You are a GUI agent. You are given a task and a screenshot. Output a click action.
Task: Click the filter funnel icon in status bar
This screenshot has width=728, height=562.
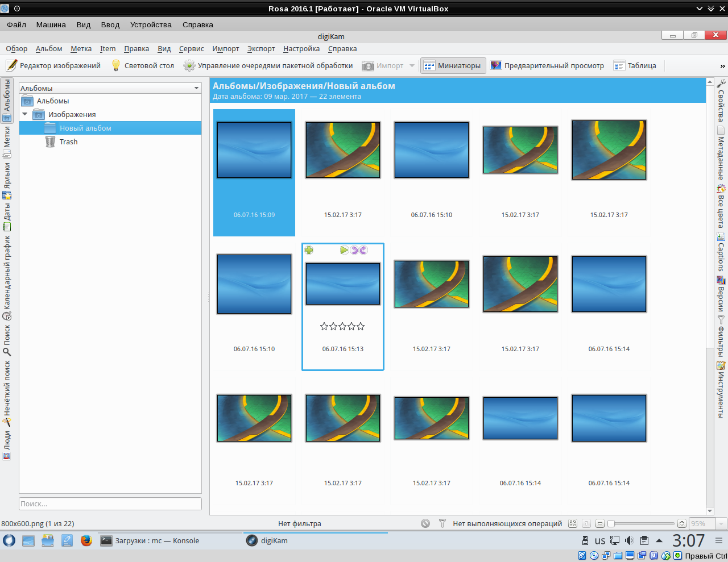pos(442,523)
